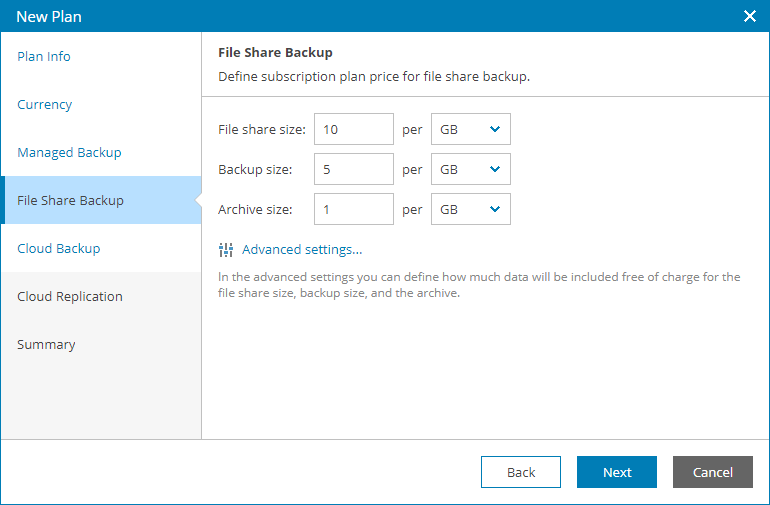This screenshot has width=770, height=505.
Task: Close the New Plan dialog
Action: tap(750, 16)
